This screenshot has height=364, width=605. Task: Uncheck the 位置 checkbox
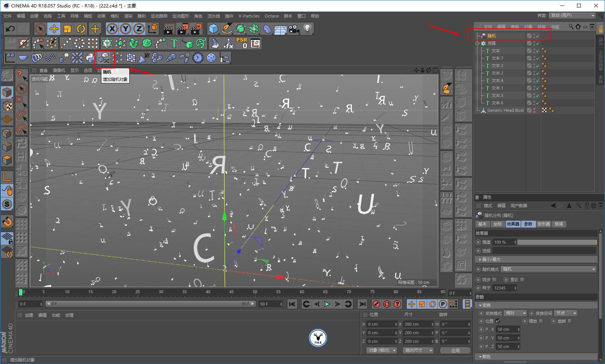[x=498, y=321]
